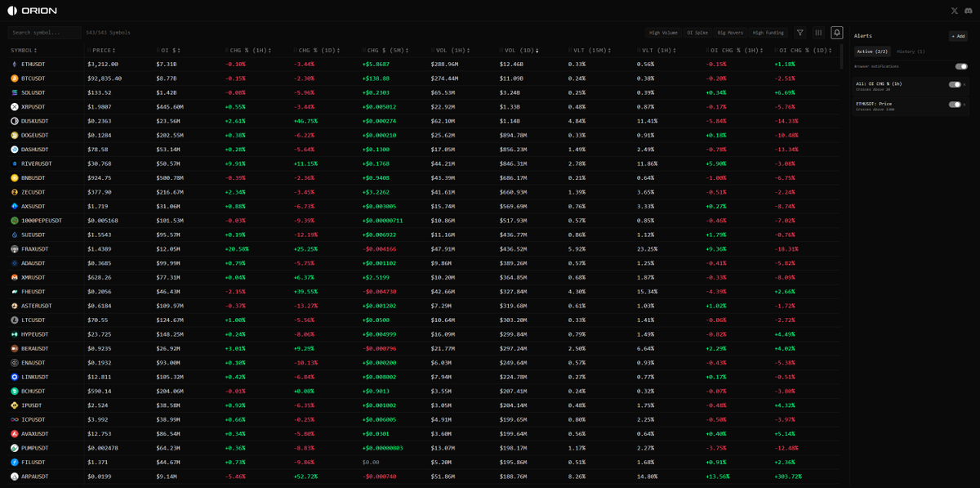This screenshot has width=980, height=488.
Task: Select the BERAUSDT symbol row
Action: [425, 348]
